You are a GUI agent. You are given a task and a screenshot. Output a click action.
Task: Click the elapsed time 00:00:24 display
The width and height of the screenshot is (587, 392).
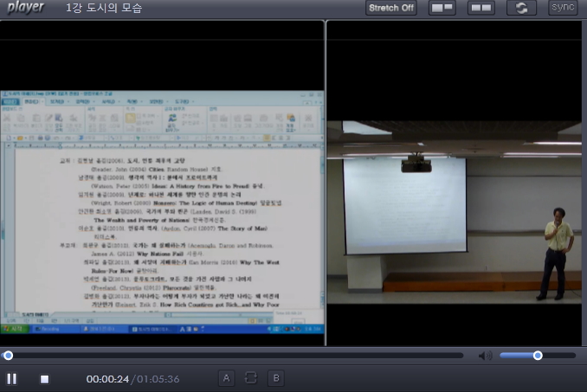107,379
